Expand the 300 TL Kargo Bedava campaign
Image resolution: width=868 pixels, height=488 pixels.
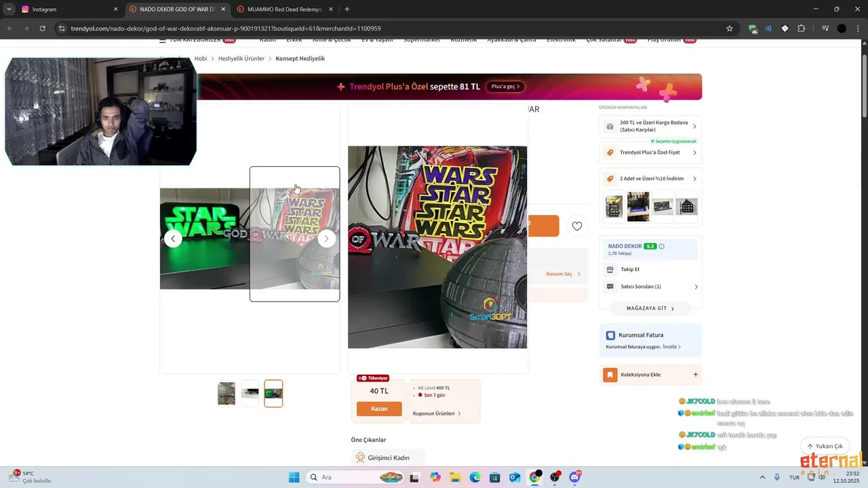point(650,126)
